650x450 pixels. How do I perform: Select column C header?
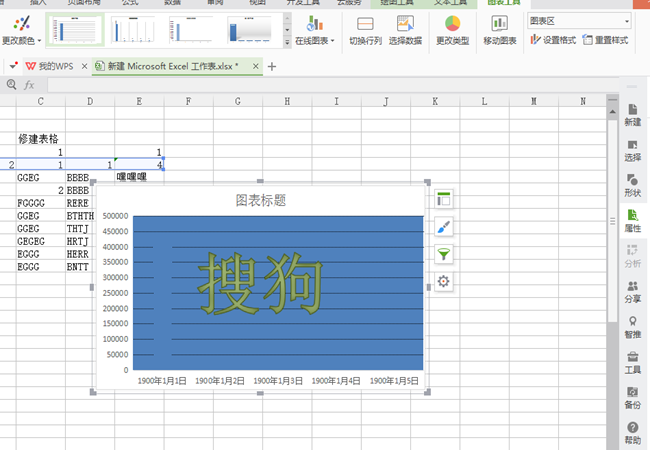coord(41,101)
